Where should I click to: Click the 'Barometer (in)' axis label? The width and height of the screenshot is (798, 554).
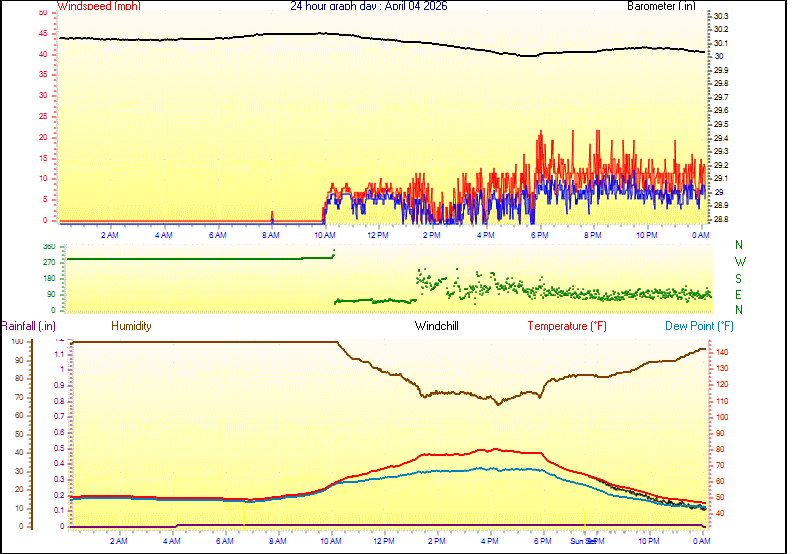click(661, 6)
